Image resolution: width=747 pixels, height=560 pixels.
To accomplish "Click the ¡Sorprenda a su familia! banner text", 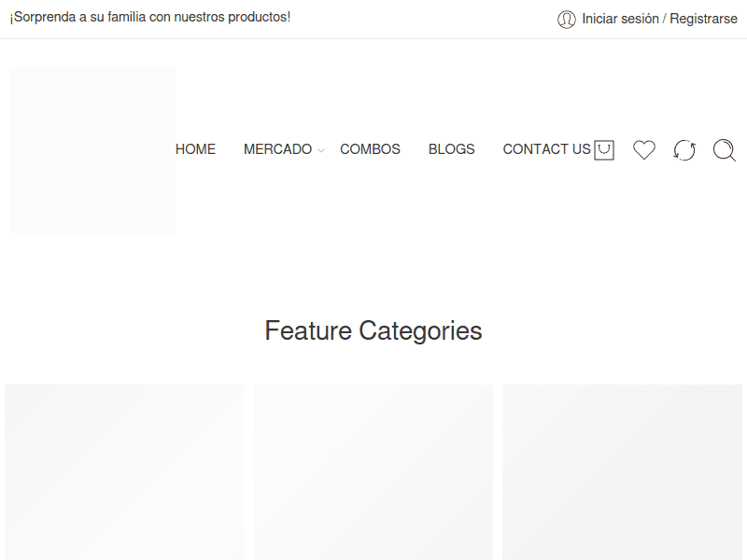I will (150, 17).
